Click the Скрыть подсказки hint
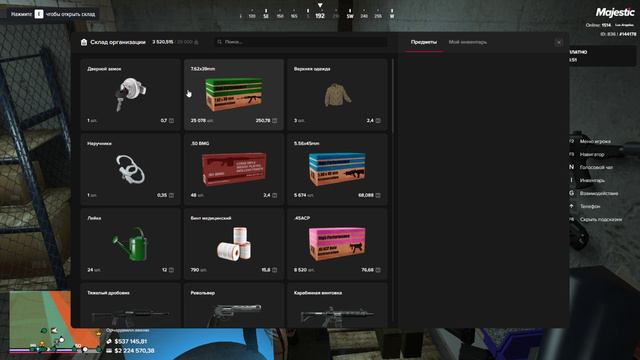 (x=601, y=220)
